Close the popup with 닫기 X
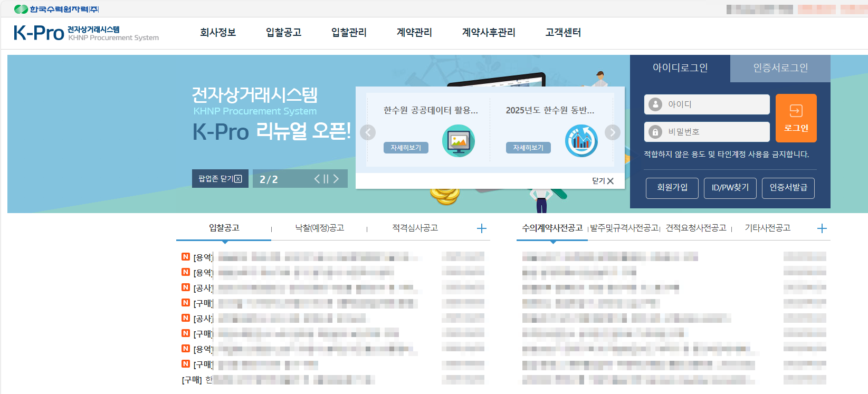Screen dimensions: 868x394 [x=603, y=181]
